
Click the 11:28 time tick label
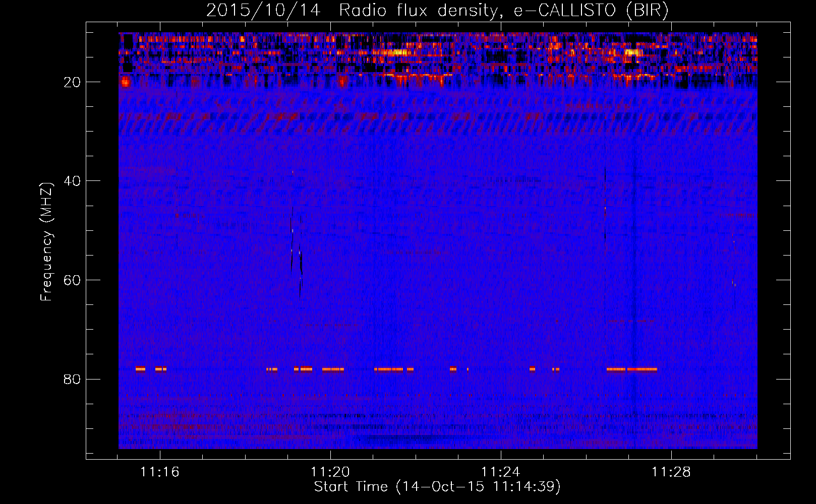(x=671, y=472)
